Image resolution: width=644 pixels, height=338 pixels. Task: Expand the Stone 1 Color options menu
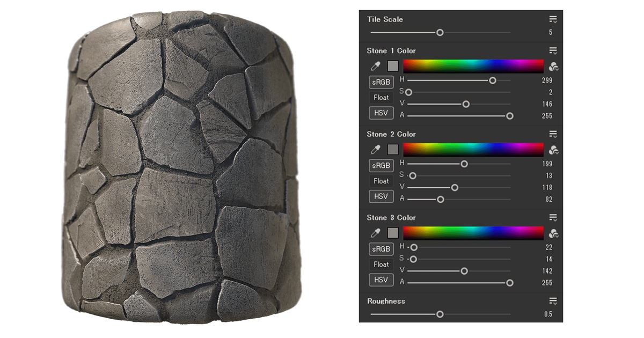pyautogui.click(x=553, y=51)
